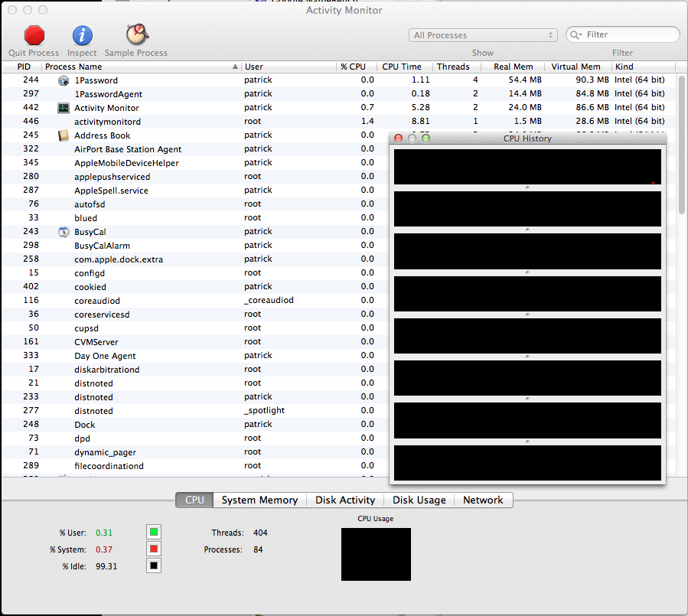Sort by the Kind column header
The image size is (688, 616).
[x=644, y=67]
